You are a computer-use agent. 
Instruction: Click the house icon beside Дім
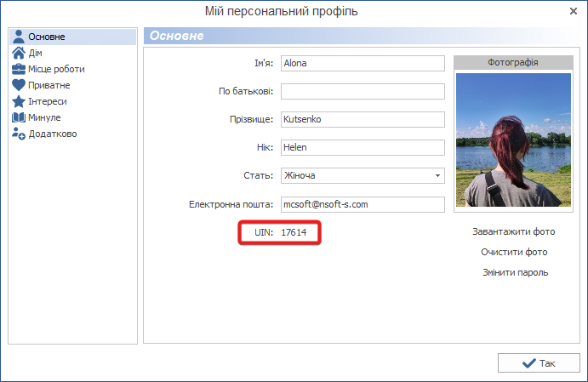(19, 53)
